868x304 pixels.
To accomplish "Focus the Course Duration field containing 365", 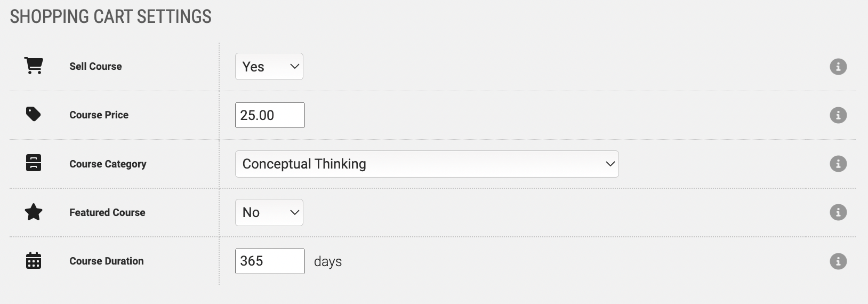I will pos(270,261).
